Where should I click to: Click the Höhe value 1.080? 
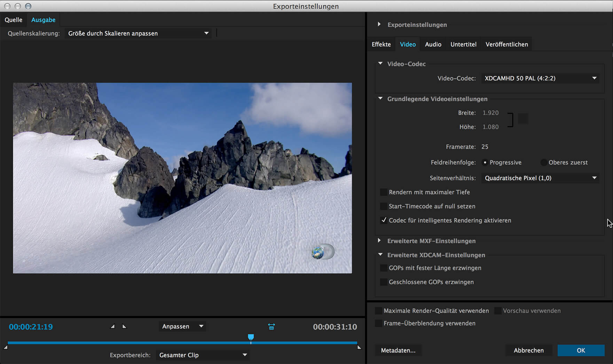[490, 127]
